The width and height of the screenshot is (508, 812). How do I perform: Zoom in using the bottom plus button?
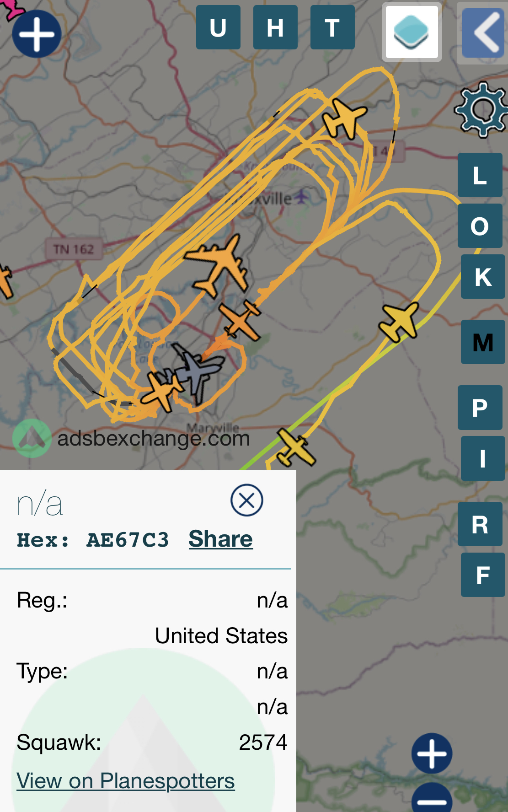[x=432, y=753]
